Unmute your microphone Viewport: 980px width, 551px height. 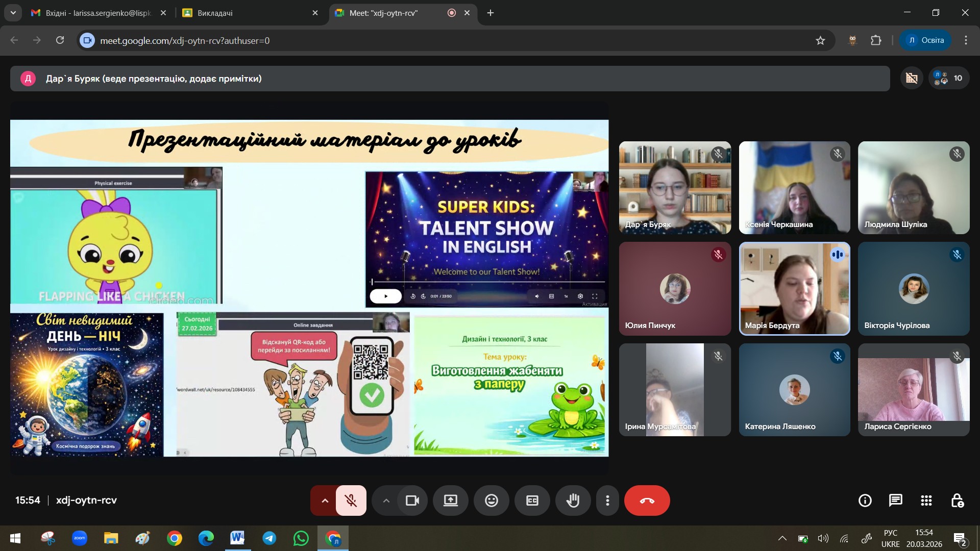coord(351,500)
